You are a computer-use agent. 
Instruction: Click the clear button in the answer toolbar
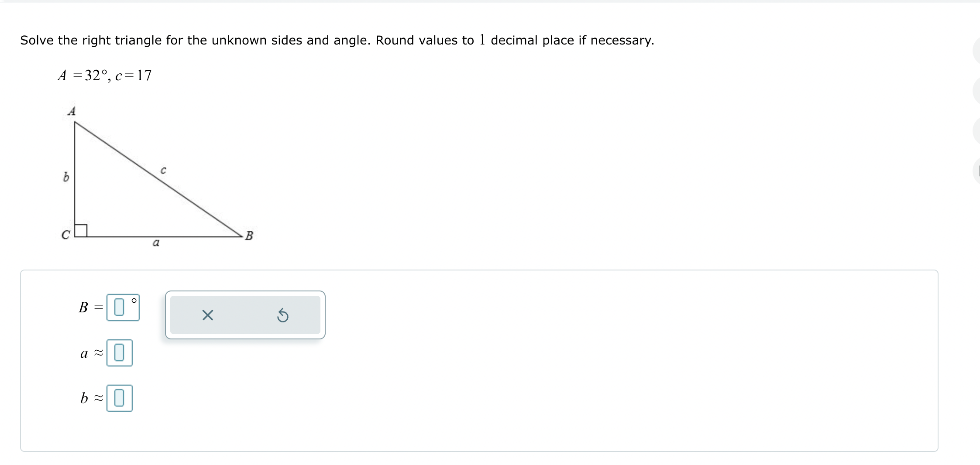click(208, 315)
